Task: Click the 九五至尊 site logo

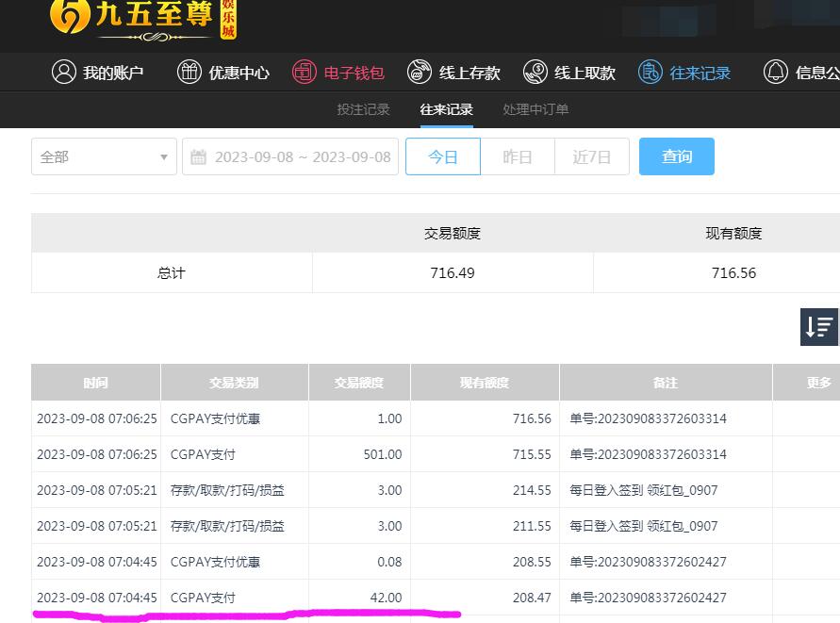Action: 141,19
